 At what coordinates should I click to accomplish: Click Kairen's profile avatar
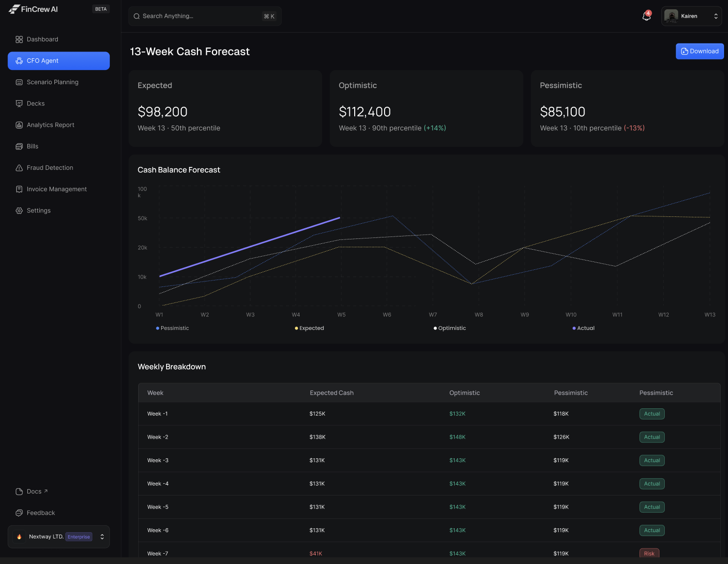click(x=671, y=16)
